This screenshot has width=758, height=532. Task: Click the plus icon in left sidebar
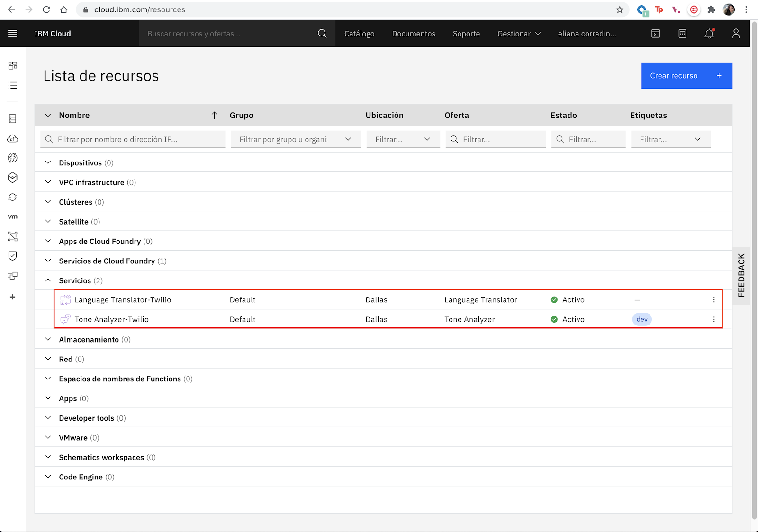point(13,297)
